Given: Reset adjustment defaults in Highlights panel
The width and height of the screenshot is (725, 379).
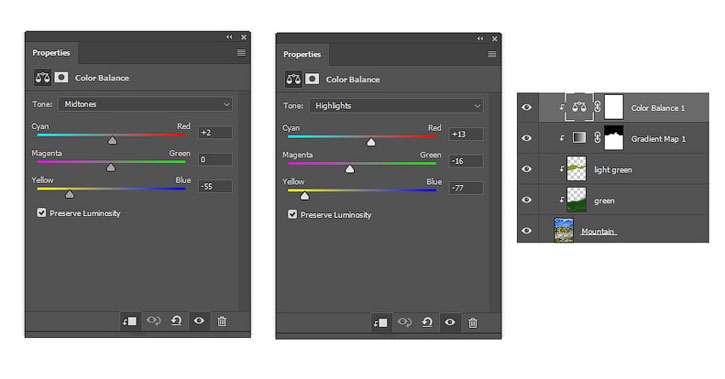Looking at the screenshot, I should (x=427, y=322).
